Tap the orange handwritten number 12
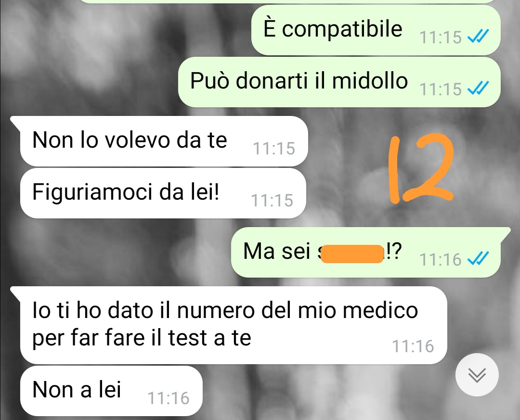This screenshot has width=520, height=420. coord(421,168)
